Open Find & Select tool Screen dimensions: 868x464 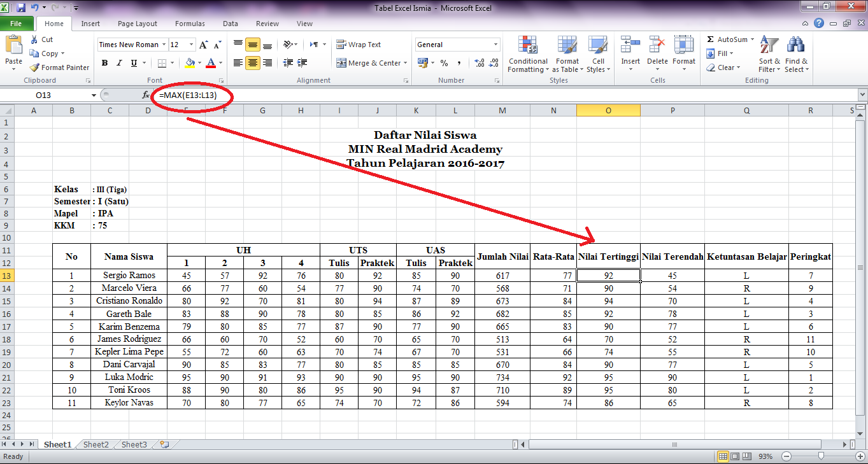[x=796, y=55]
